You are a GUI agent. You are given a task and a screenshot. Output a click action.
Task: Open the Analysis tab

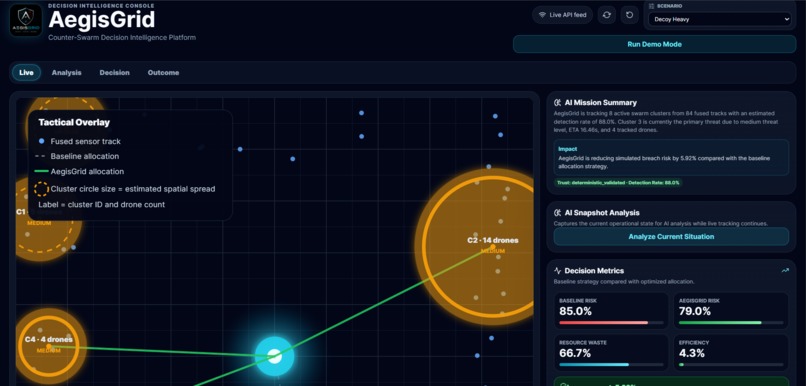point(66,72)
